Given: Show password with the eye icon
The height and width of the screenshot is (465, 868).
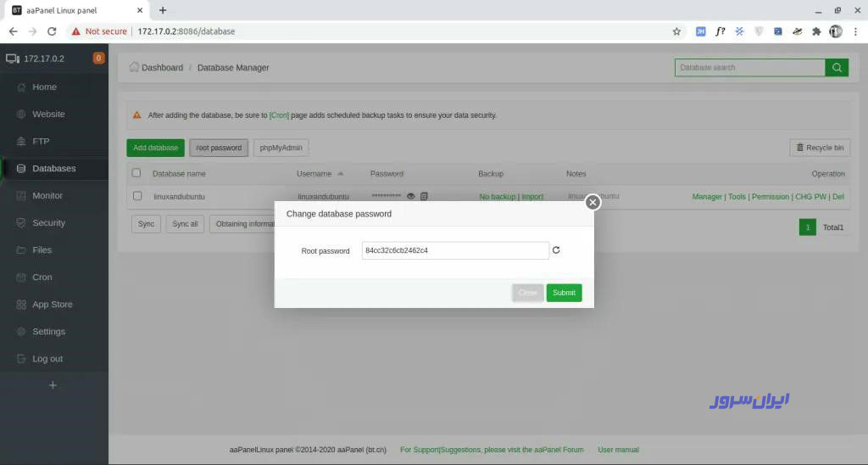Looking at the screenshot, I should [x=411, y=197].
